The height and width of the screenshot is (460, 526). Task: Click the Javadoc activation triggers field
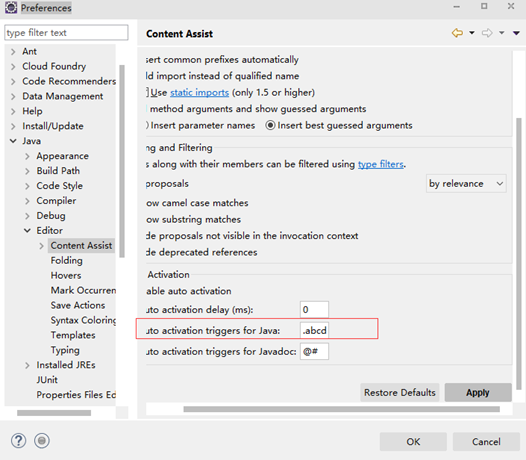pyautogui.click(x=314, y=351)
